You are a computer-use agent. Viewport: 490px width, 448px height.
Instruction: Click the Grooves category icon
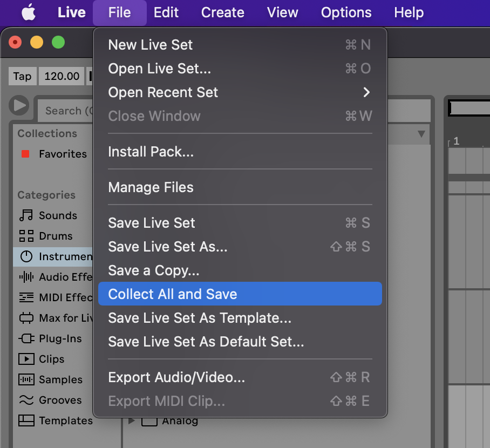click(26, 400)
